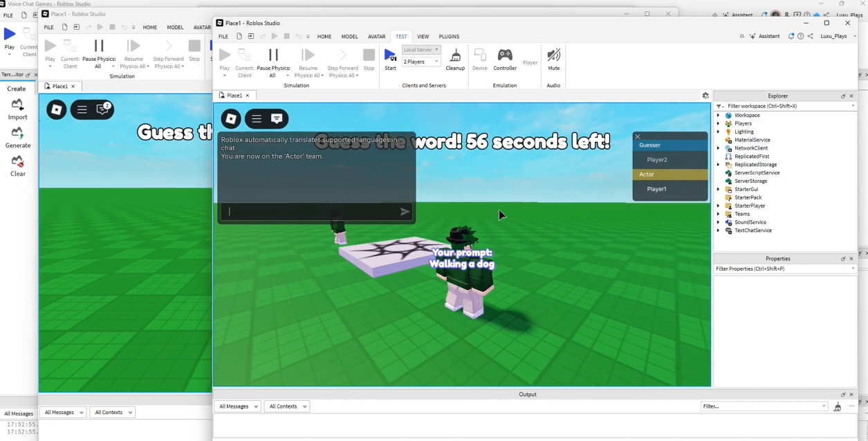The width and height of the screenshot is (868, 441).
Task: Click the new file icon in front window
Action: [239, 37]
